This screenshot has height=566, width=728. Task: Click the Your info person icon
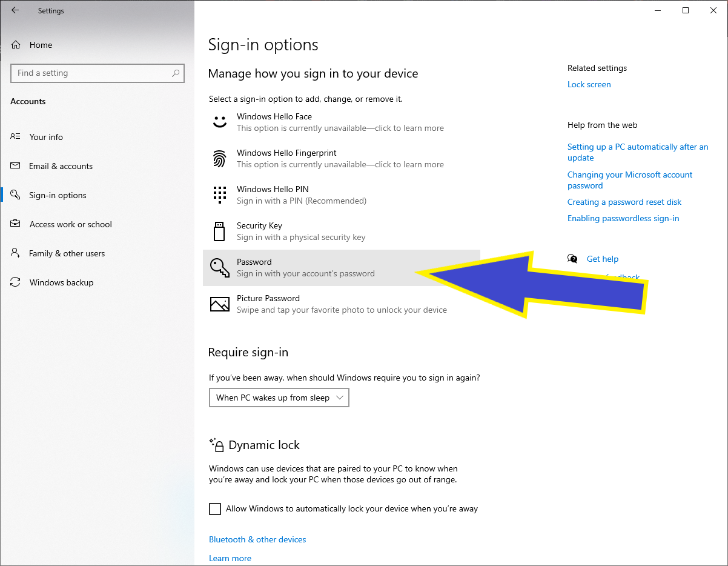pyautogui.click(x=16, y=137)
